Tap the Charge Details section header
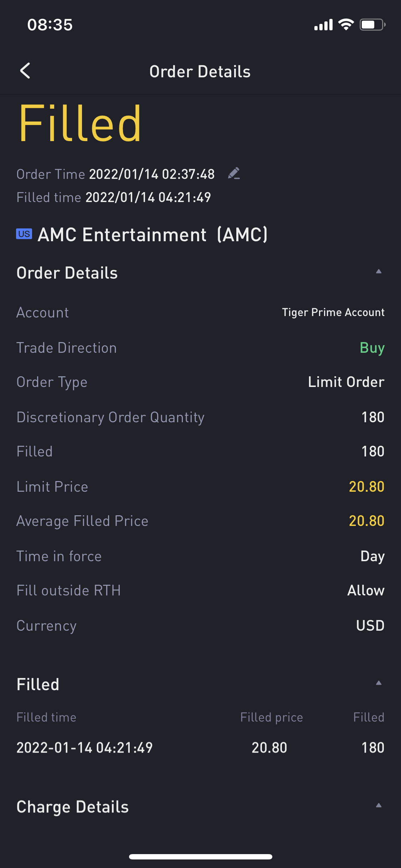Screen dimensions: 401x868 (72, 807)
